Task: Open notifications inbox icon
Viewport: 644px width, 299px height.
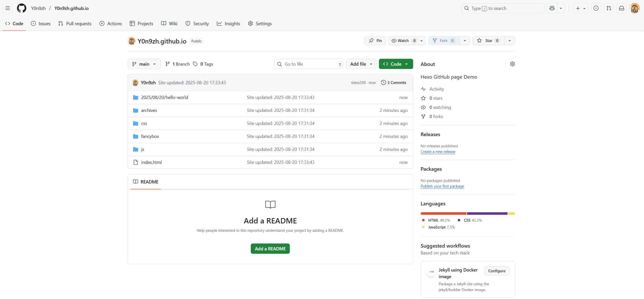Action: [622, 8]
